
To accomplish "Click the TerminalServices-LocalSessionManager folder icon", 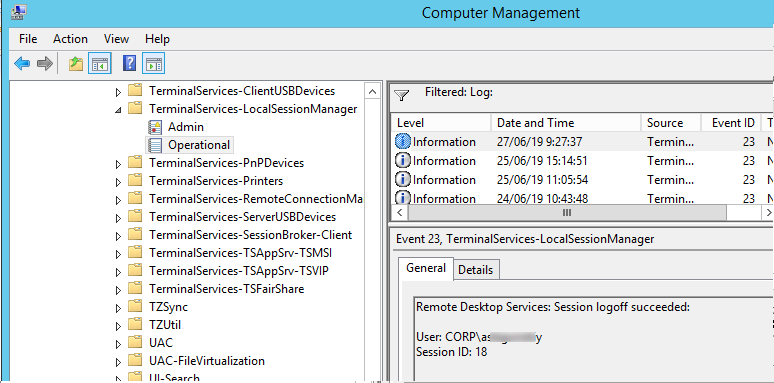I will (x=135, y=109).
